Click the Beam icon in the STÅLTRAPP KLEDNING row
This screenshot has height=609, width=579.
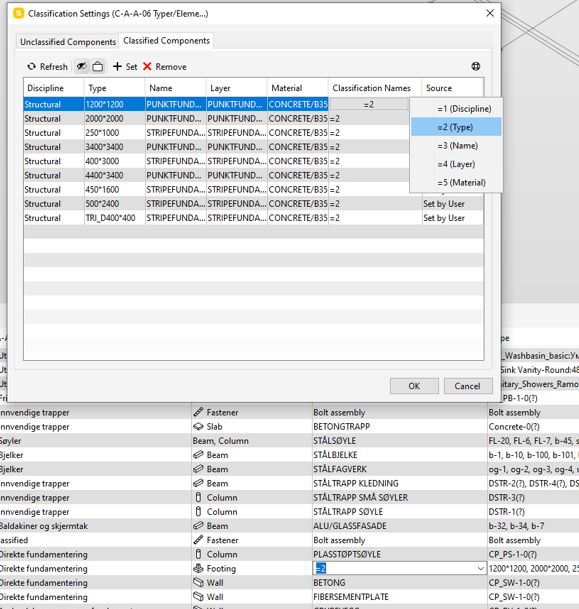coord(198,483)
